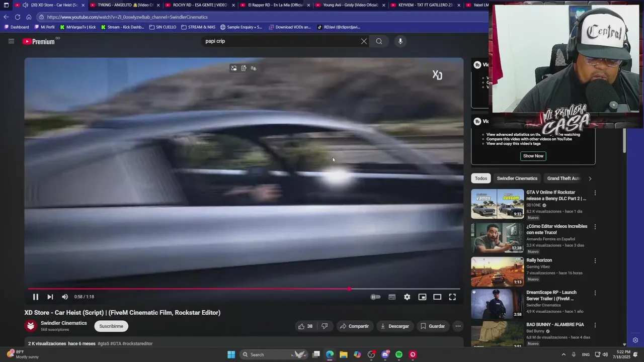Skip to next video with the next button
The width and height of the screenshot is (644, 362).
[x=50, y=297]
